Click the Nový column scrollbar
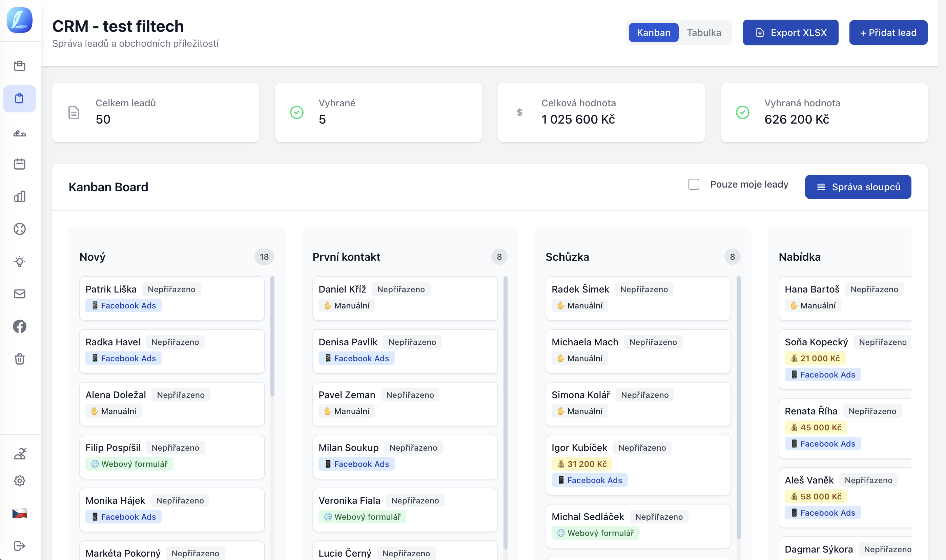 [272, 336]
